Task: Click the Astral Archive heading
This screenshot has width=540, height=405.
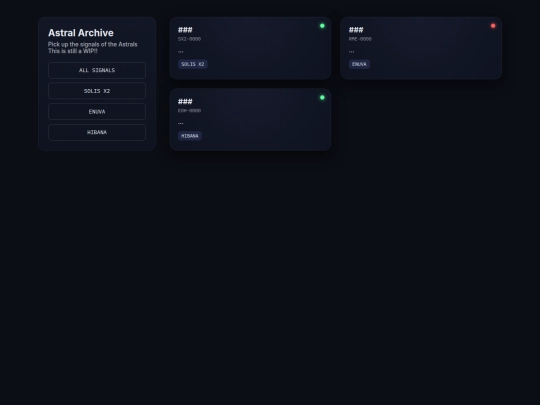Action: pyautogui.click(x=81, y=33)
